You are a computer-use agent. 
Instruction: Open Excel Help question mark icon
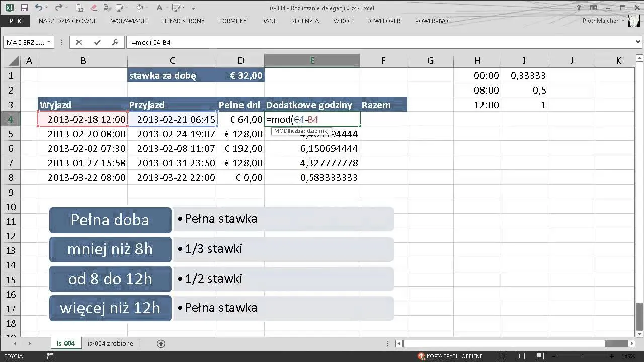point(579,8)
